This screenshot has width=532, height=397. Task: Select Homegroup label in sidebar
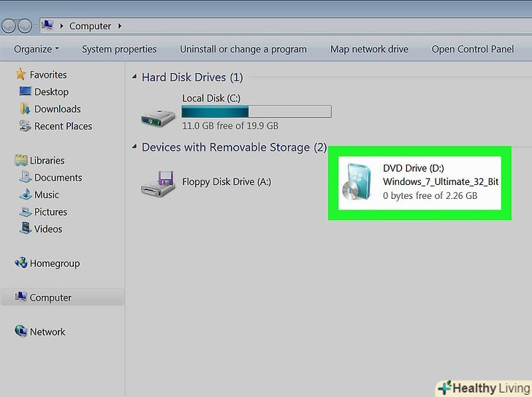point(55,264)
